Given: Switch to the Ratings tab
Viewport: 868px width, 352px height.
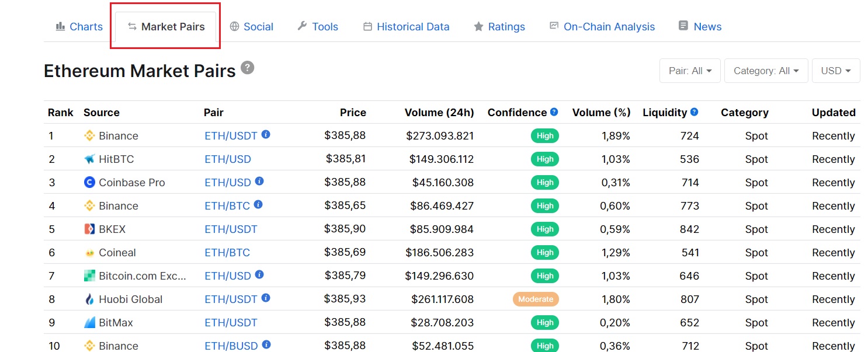Looking at the screenshot, I should (x=499, y=27).
